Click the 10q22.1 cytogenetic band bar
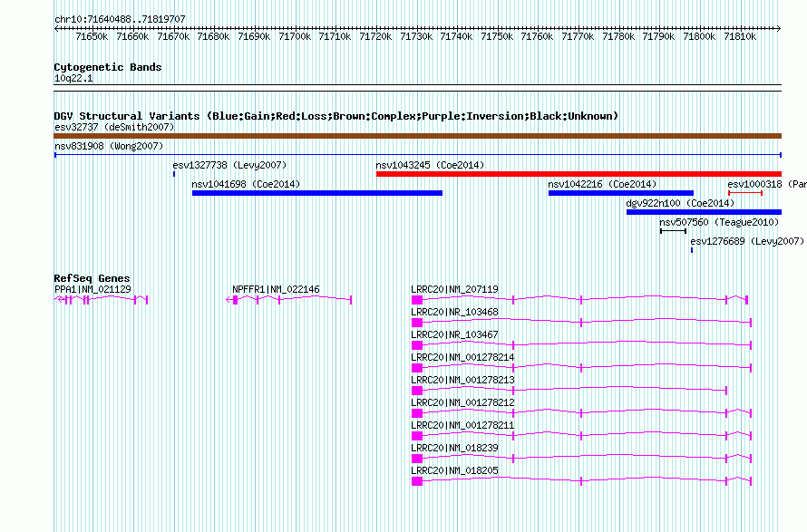Viewport: 807px width, 532px height. pos(417,88)
